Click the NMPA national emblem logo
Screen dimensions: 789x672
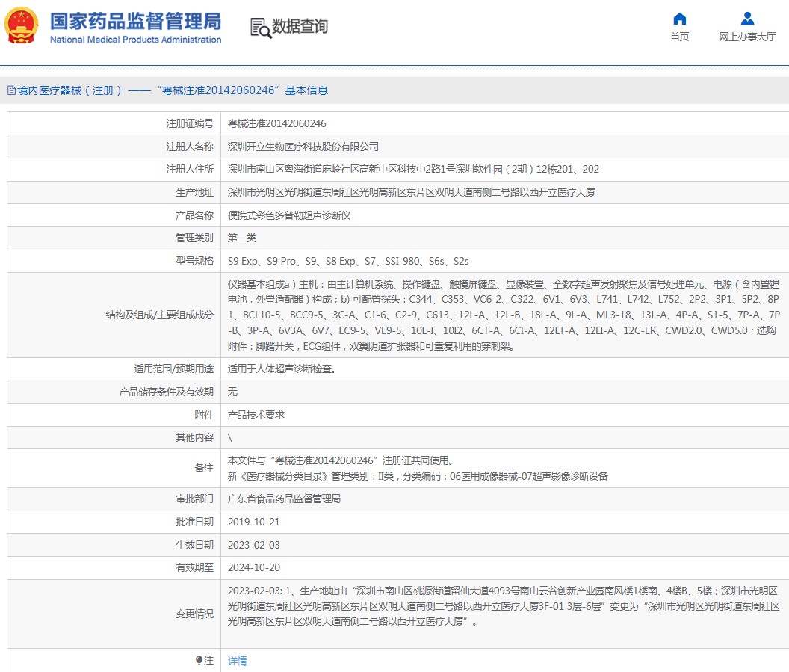(x=21, y=26)
